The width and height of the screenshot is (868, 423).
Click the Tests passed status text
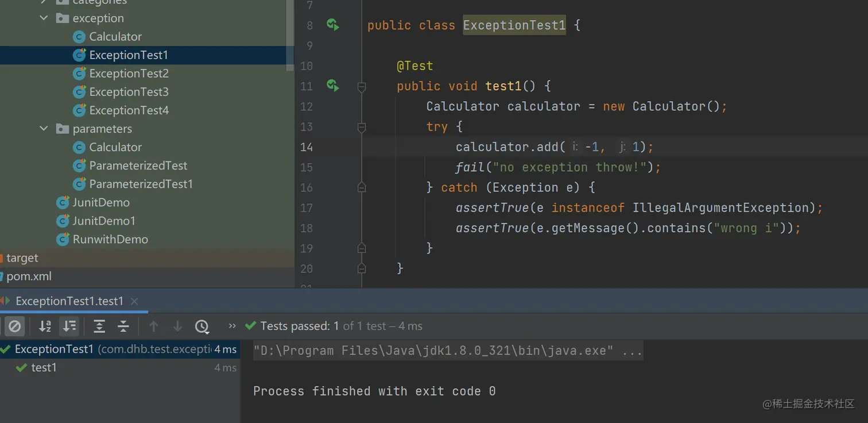(341, 326)
